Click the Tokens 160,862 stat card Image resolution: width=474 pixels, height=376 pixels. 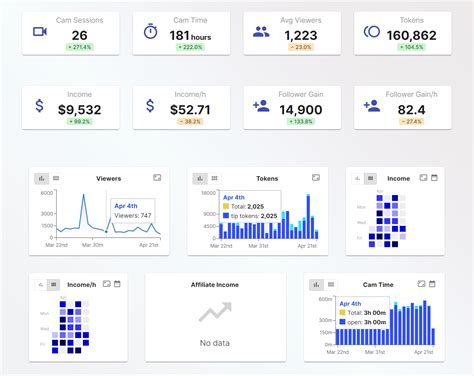403,33
